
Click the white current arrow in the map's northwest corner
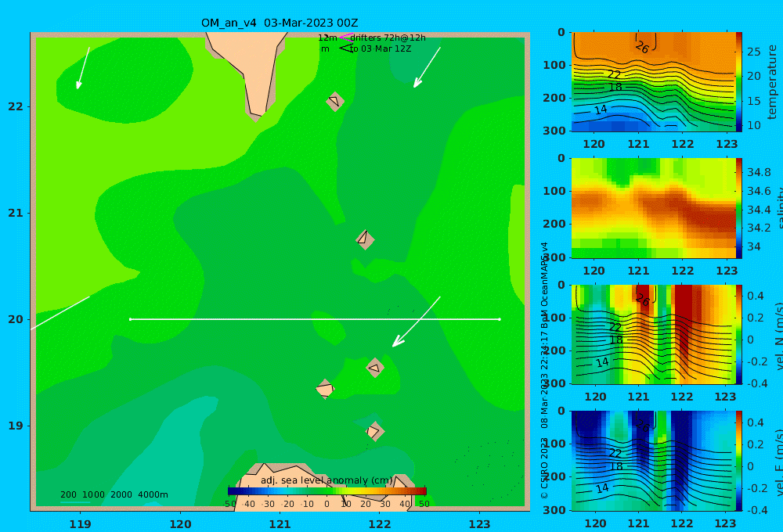coord(84,68)
